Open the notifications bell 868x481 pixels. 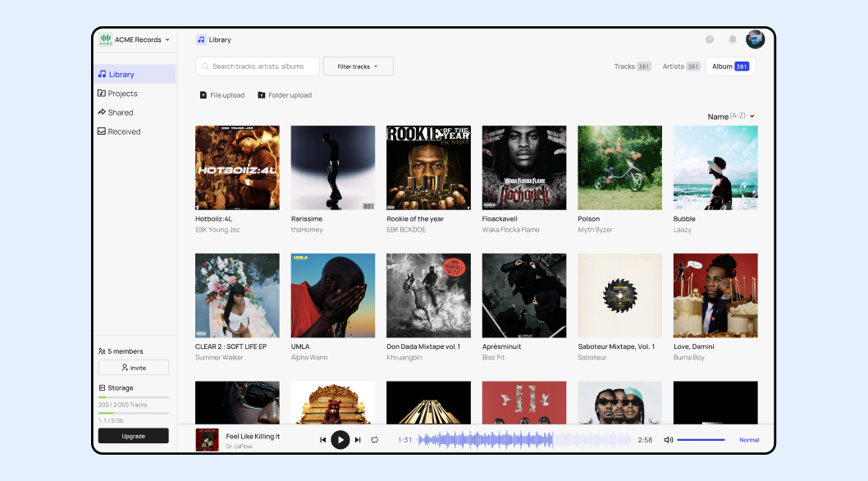pos(733,39)
